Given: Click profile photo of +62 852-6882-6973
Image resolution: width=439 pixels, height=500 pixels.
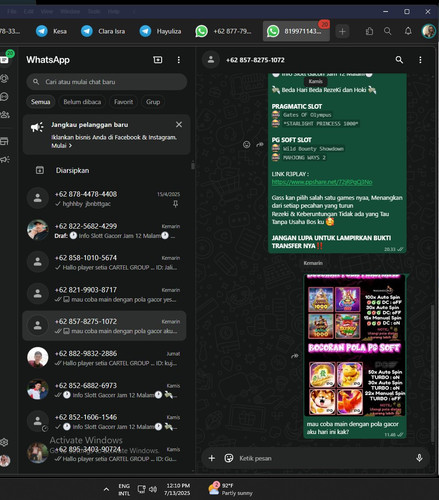Looking at the screenshot, I should [38, 389].
